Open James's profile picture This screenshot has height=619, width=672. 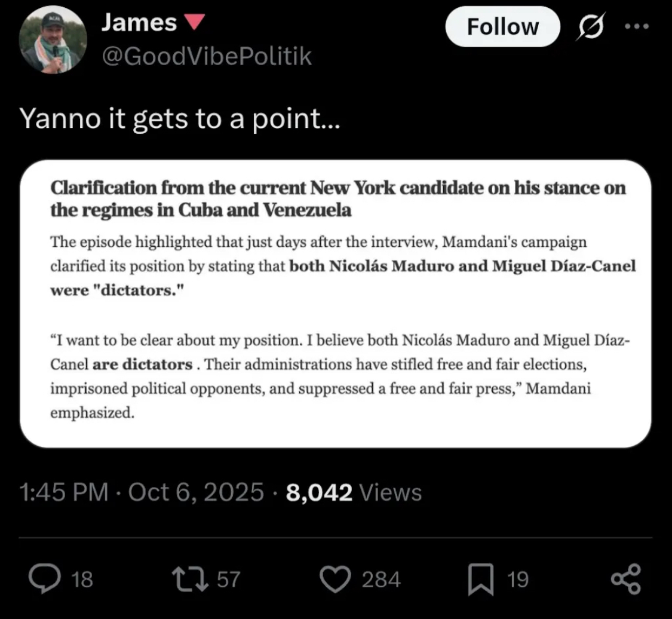pyautogui.click(x=53, y=41)
